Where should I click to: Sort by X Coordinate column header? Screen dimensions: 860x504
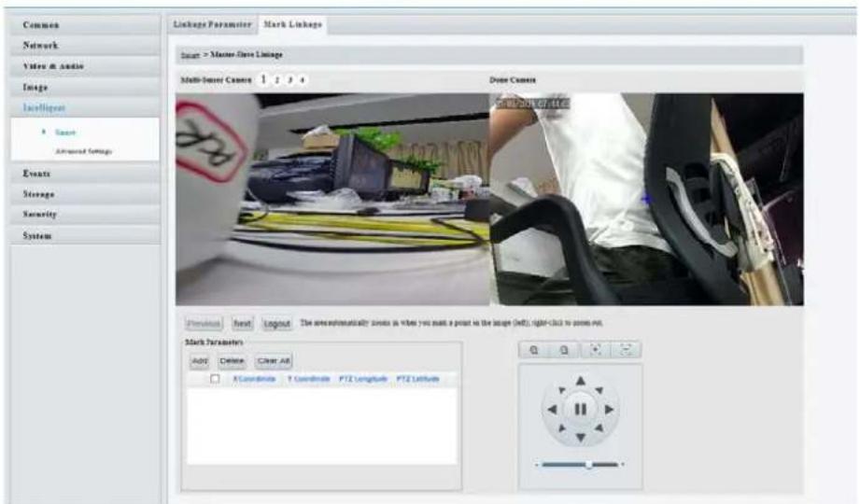tap(255, 379)
